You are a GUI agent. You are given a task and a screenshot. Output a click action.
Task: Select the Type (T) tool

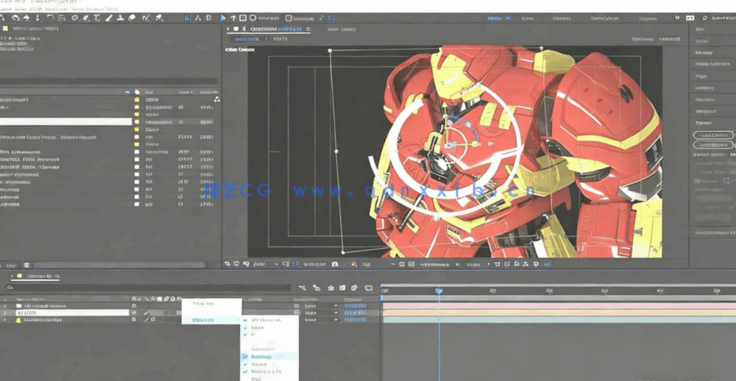pyautogui.click(x=97, y=18)
